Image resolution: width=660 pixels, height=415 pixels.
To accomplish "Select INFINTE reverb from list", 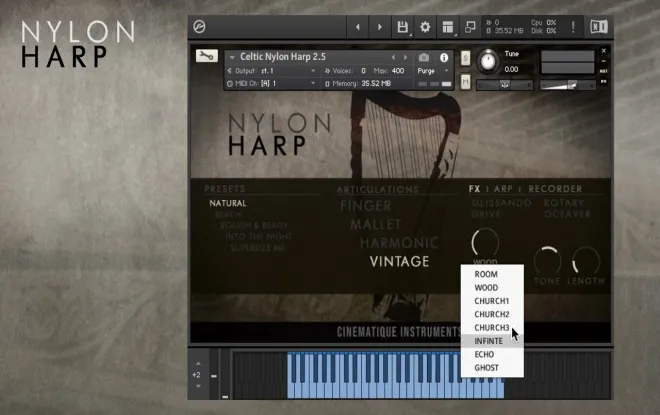I will pyautogui.click(x=492, y=341).
